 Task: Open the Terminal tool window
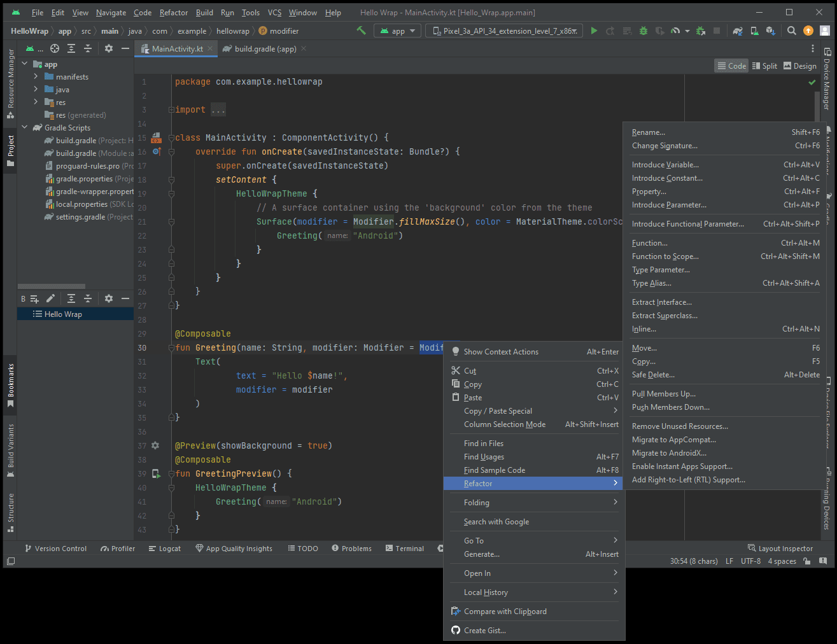point(405,549)
